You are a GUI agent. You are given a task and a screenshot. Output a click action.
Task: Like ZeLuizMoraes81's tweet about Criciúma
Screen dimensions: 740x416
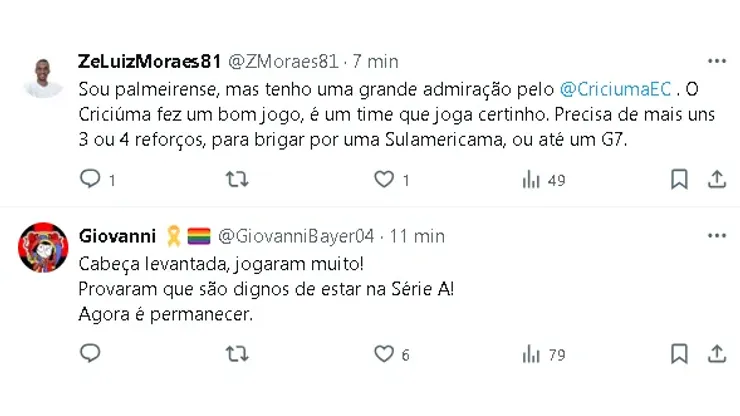384,180
